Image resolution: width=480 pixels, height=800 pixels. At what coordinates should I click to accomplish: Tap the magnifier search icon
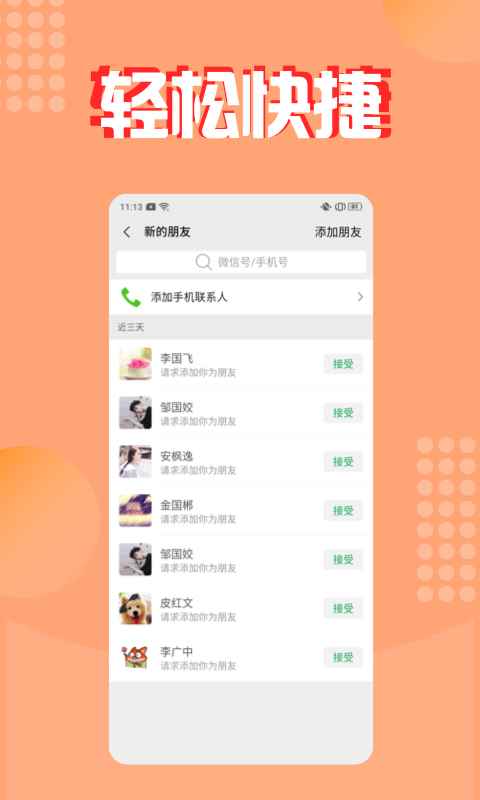(x=203, y=262)
